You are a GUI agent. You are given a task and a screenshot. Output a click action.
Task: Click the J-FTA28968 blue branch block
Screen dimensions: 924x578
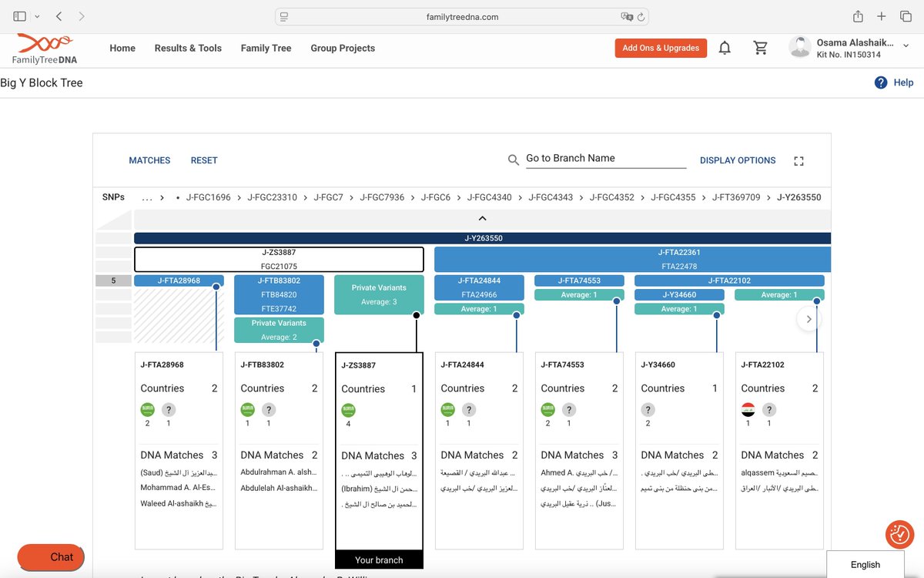(179, 281)
